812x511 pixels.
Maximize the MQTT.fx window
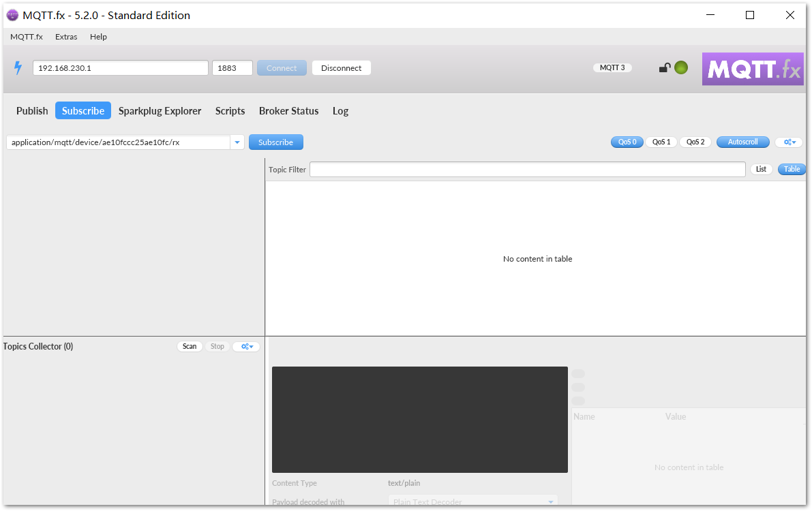click(x=750, y=15)
